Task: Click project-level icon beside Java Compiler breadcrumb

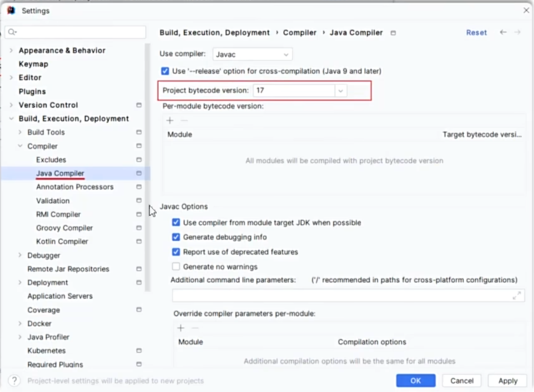Action: pyautogui.click(x=393, y=33)
